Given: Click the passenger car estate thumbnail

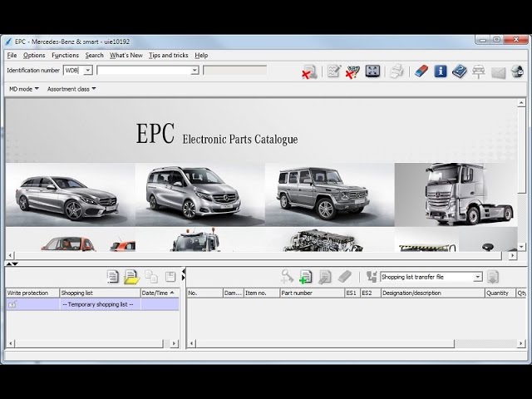Looking at the screenshot, I should tap(70, 195).
